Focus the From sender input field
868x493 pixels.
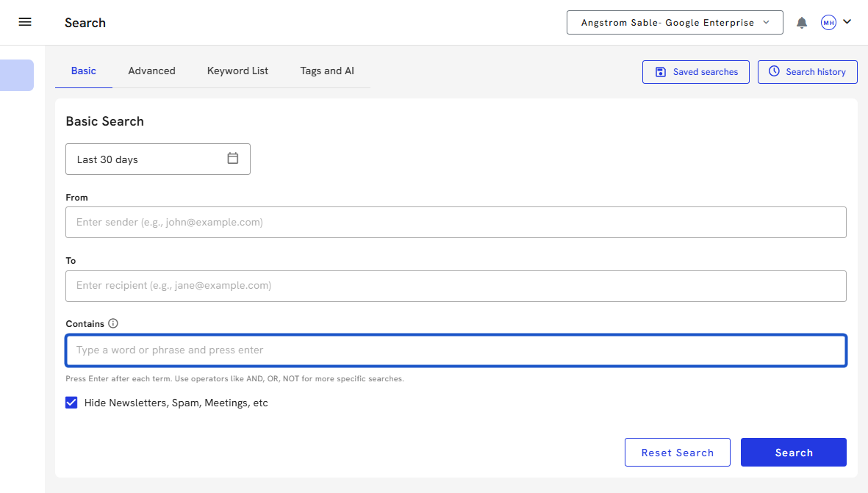click(x=456, y=222)
